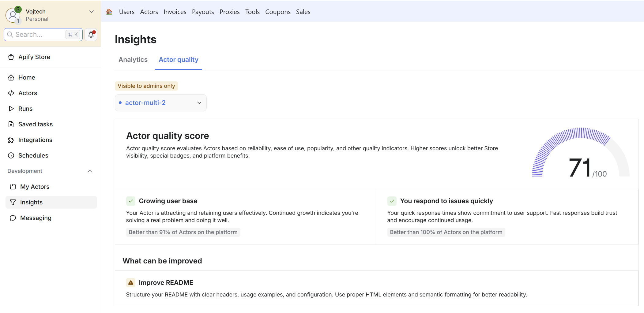The height and width of the screenshot is (313, 644).
Task: Click the Apify Store bag icon
Action: click(x=11, y=57)
